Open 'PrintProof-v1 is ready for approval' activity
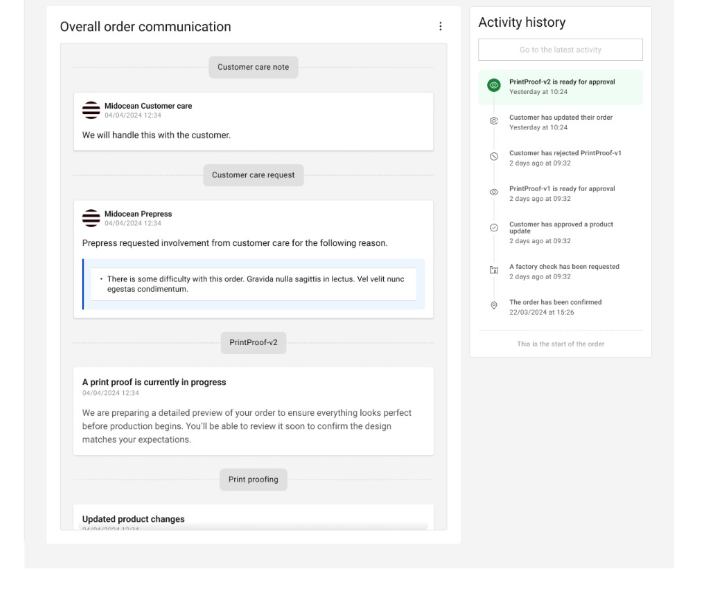 (x=560, y=194)
